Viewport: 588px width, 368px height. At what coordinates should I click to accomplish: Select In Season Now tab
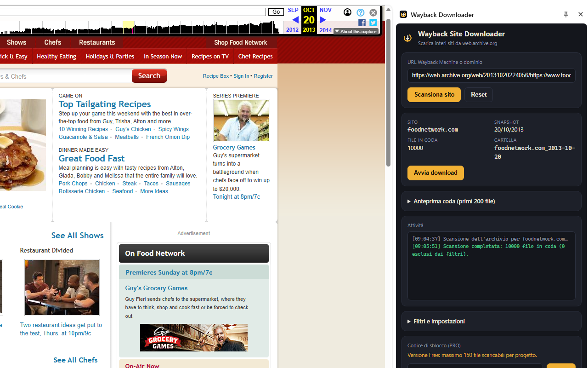(163, 56)
